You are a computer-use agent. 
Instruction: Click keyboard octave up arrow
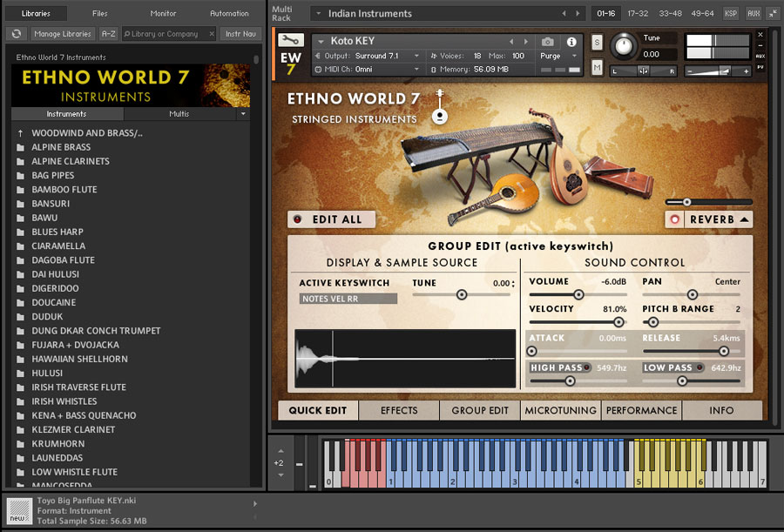pyautogui.click(x=280, y=451)
